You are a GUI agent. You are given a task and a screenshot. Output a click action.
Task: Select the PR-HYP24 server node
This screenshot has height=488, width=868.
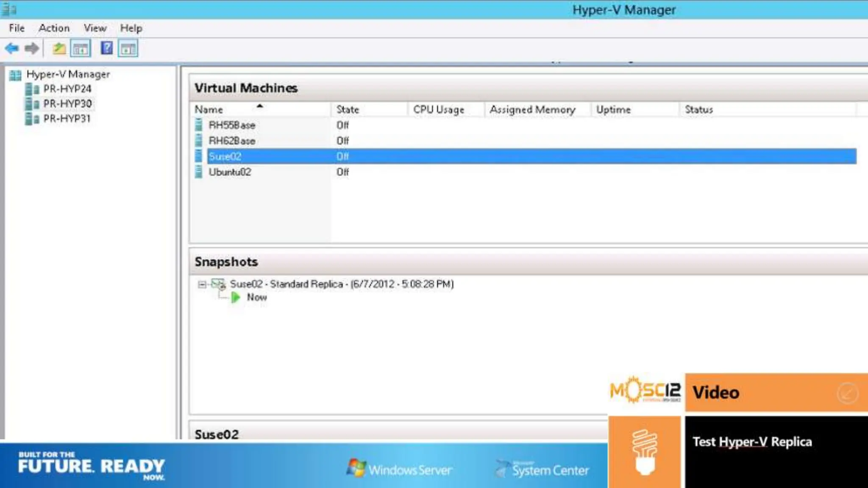[67, 89]
